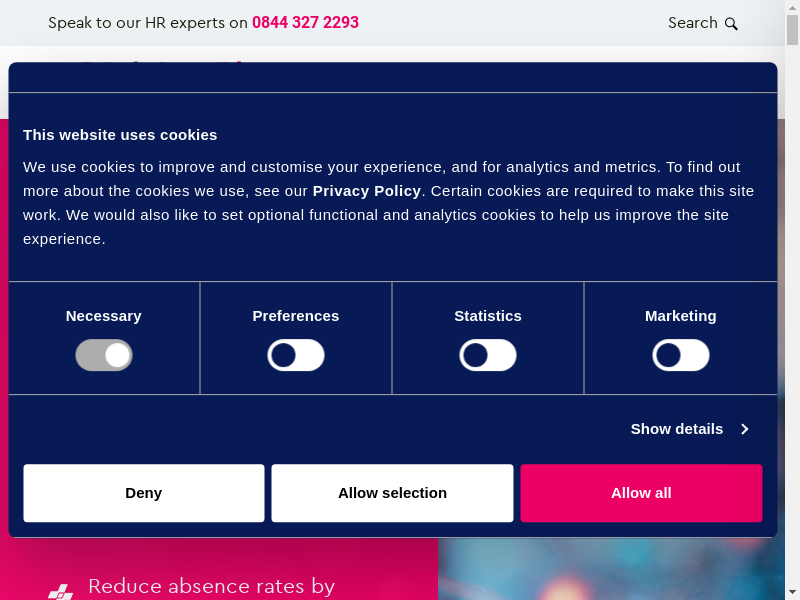
Task: Click the Search magnifier icon
Action: [731, 24]
